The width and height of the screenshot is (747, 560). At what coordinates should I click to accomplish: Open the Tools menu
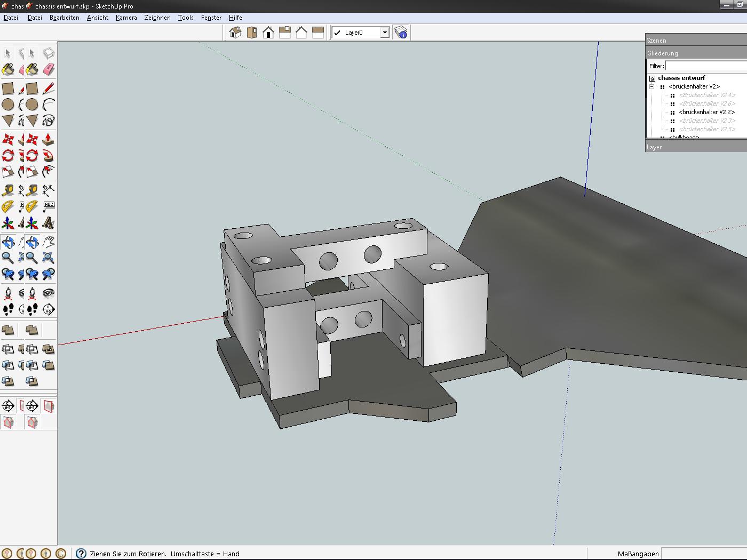tap(186, 18)
